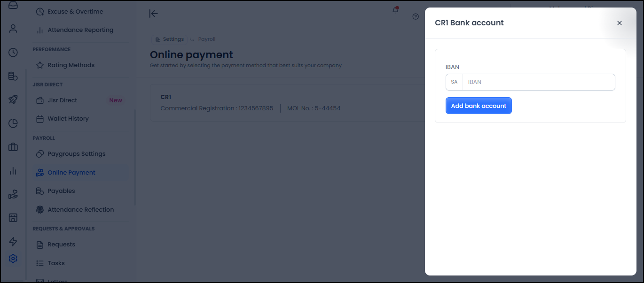The image size is (644, 283).
Task: Open the rocket icon in the left rail
Action: [13, 99]
